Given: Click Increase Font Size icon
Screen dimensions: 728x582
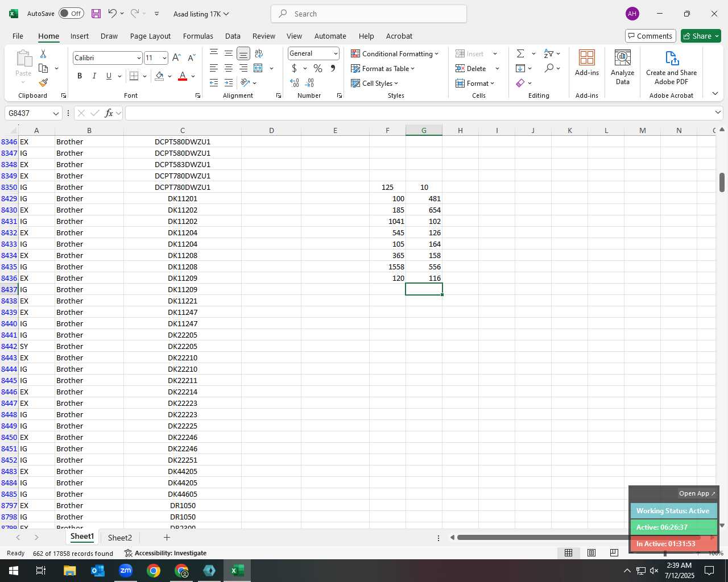Looking at the screenshot, I should (x=176, y=58).
